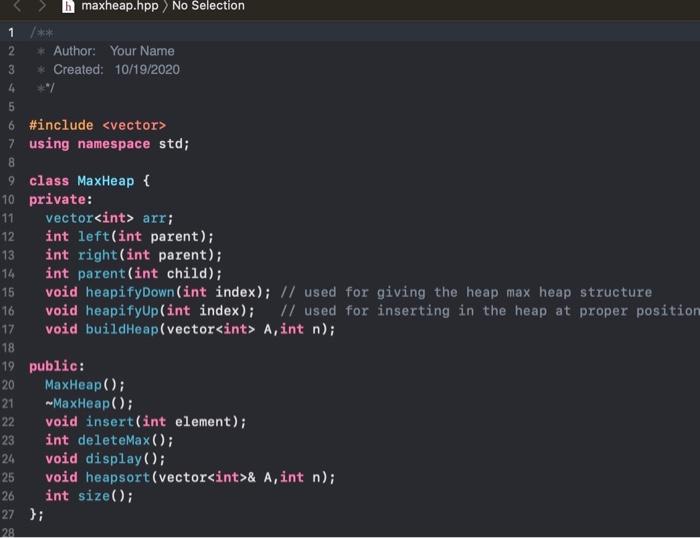The height and width of the screenshot is (538, 700).
Task: Click the 'insert' function name
Action: pyautogui.click(x=110, y=421)
